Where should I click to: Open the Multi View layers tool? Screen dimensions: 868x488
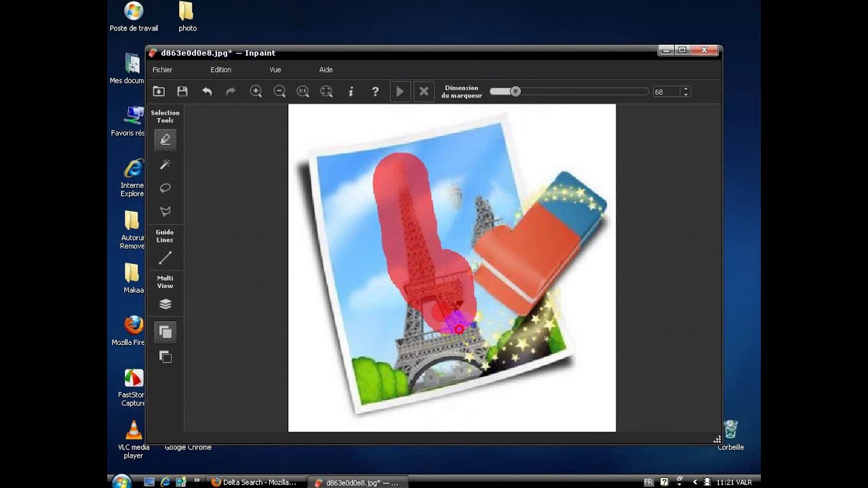(x=165, y=304)
